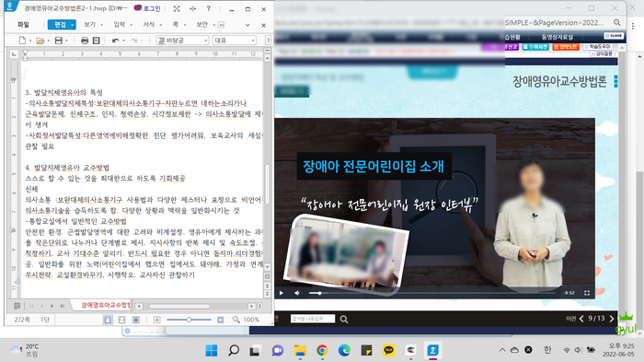Play the lecture video
The width and height of the screenshot is (644, 362).
pos(282,293)
